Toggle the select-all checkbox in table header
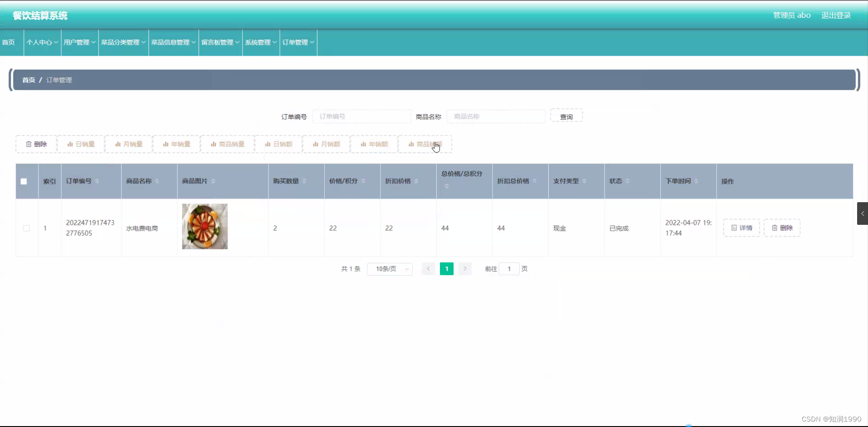 point(24,181)
